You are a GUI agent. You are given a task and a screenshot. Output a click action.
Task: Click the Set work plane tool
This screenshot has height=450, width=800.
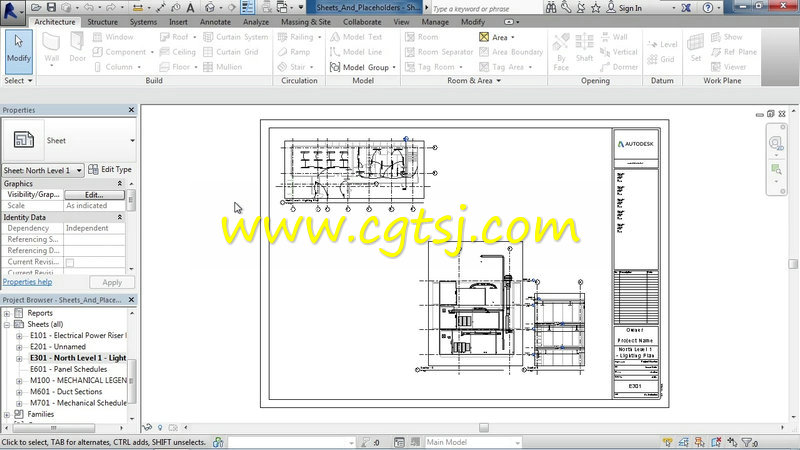pos(695,47)
